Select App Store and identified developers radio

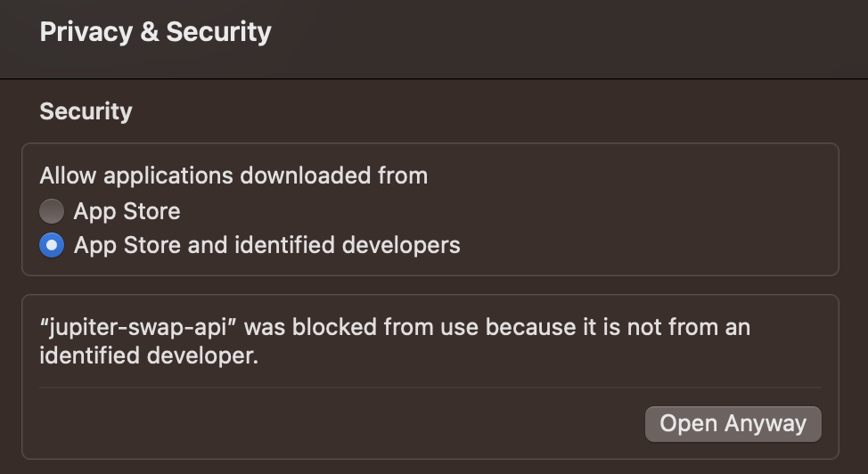[52, 245]
